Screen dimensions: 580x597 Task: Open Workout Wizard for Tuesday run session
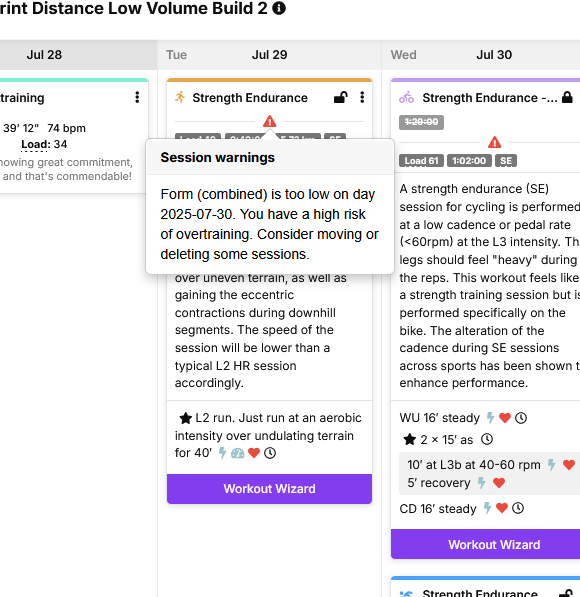pos(269,488)
